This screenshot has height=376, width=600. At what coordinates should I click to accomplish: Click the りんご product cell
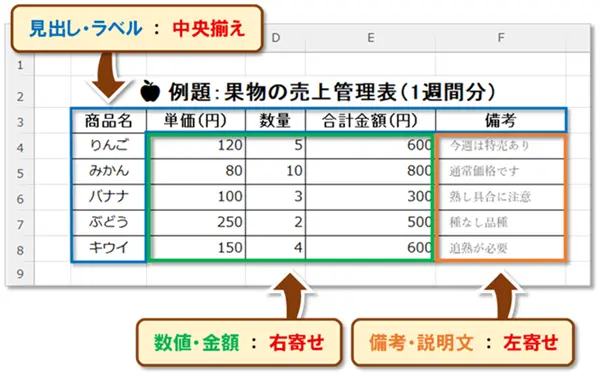pyautogui.click(x=109, y=146)
